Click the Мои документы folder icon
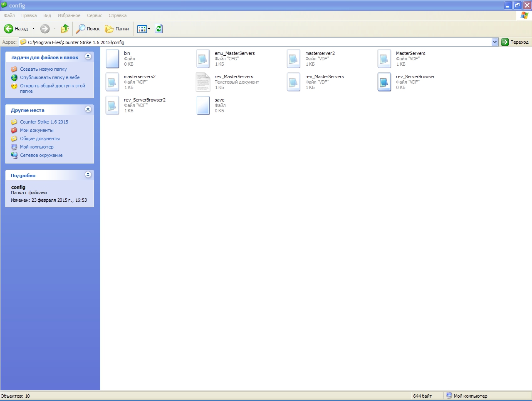Screen dimensions: 532x401 point(14,130)
